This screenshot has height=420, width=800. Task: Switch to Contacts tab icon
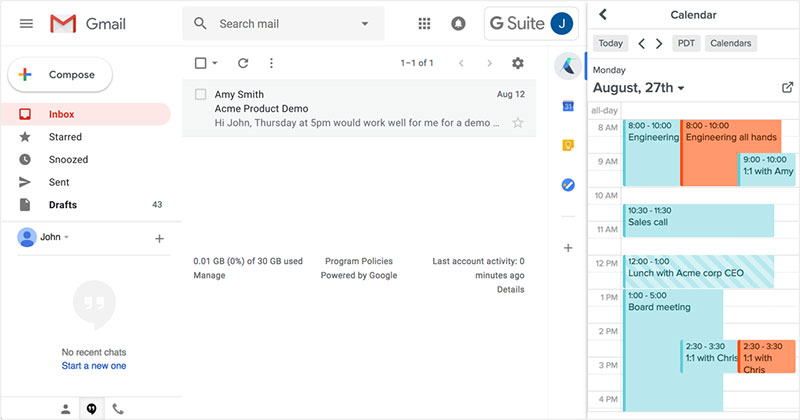65,409
